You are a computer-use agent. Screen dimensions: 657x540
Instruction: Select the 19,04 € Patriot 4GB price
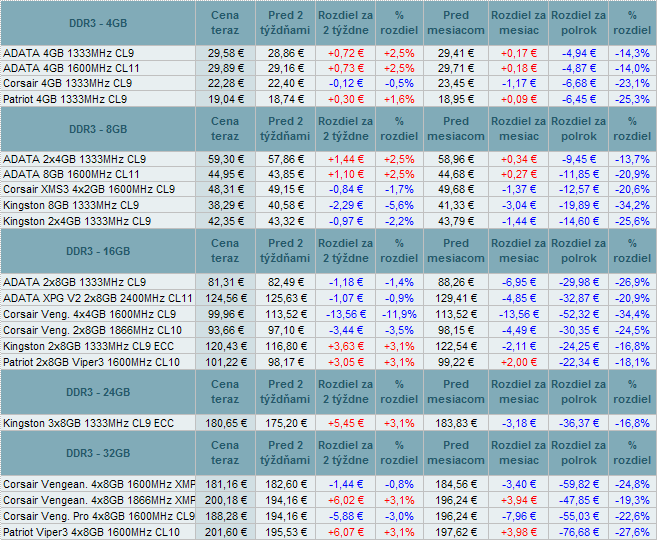pyautogui.click(x=225, y=99)
